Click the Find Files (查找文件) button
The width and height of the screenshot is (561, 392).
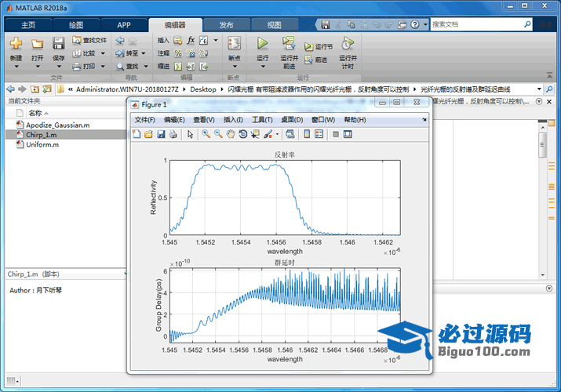[89, 40]
